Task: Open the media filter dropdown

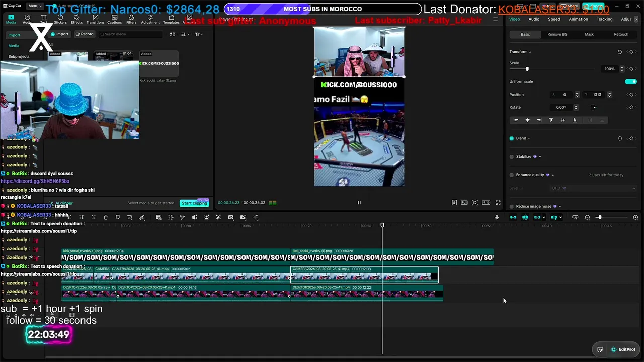Action: pyautogui.click(x=199, y=34)
